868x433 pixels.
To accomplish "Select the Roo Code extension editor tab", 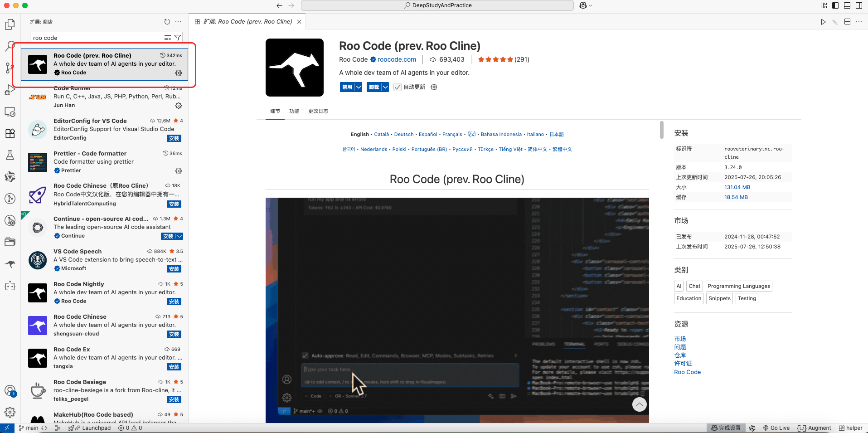I will [x=247, y=22].
